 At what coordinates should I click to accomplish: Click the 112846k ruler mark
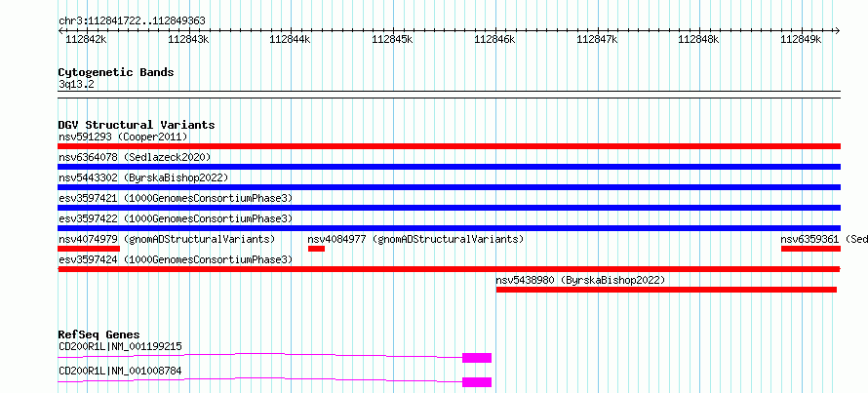pyautogui.click(x=494, y=39)
